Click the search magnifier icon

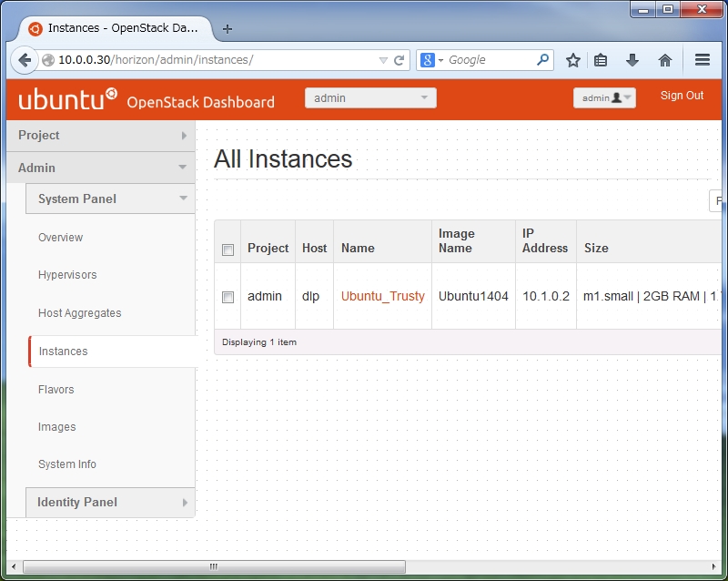542,59
